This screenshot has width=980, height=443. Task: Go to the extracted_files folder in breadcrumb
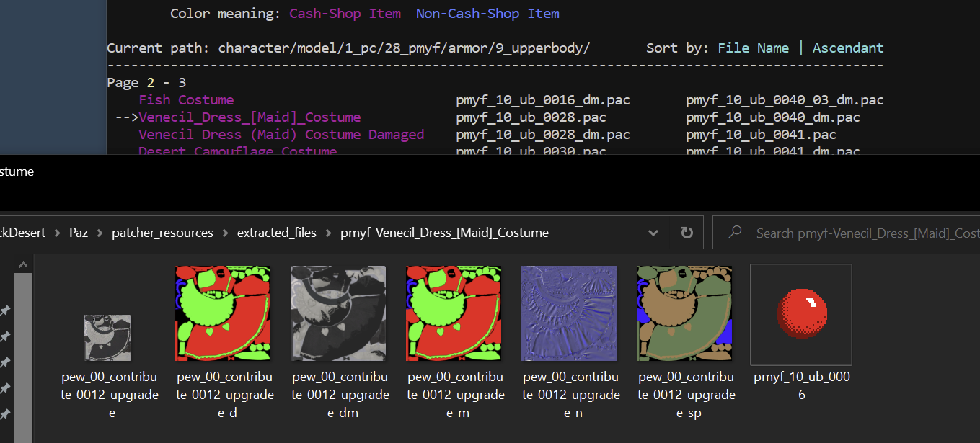(276, 233)
